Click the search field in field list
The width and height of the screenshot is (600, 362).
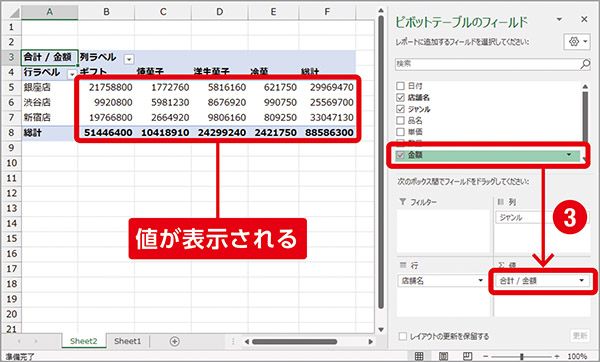point(488,64)
